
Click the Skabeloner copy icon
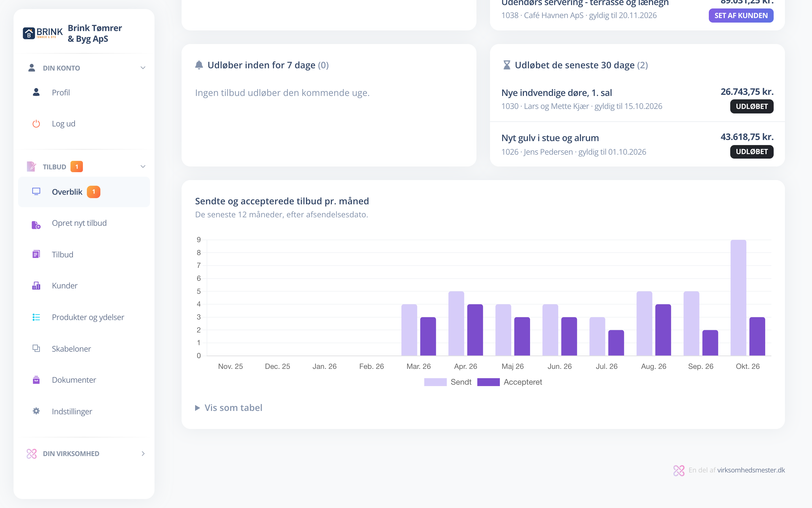coord(36,349)
